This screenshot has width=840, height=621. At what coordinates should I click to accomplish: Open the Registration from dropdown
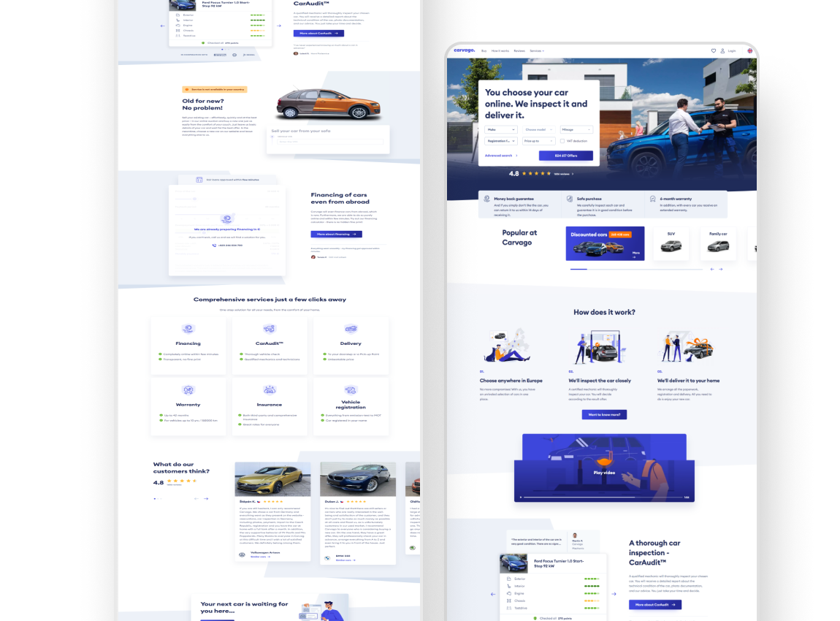501,141
